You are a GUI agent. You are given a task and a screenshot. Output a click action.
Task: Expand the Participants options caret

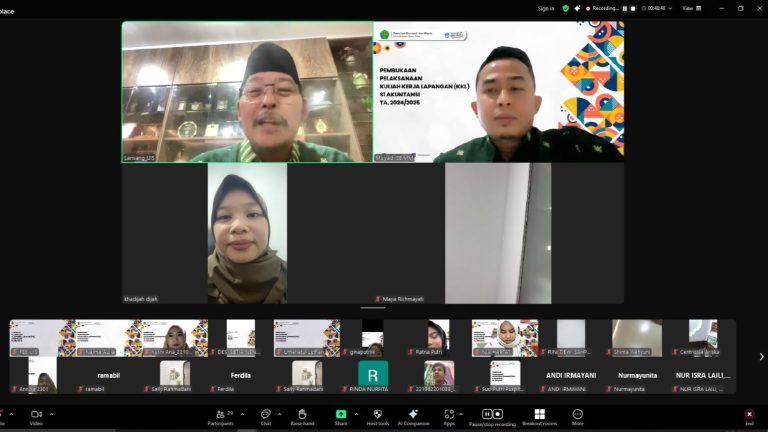pos(242,414)
